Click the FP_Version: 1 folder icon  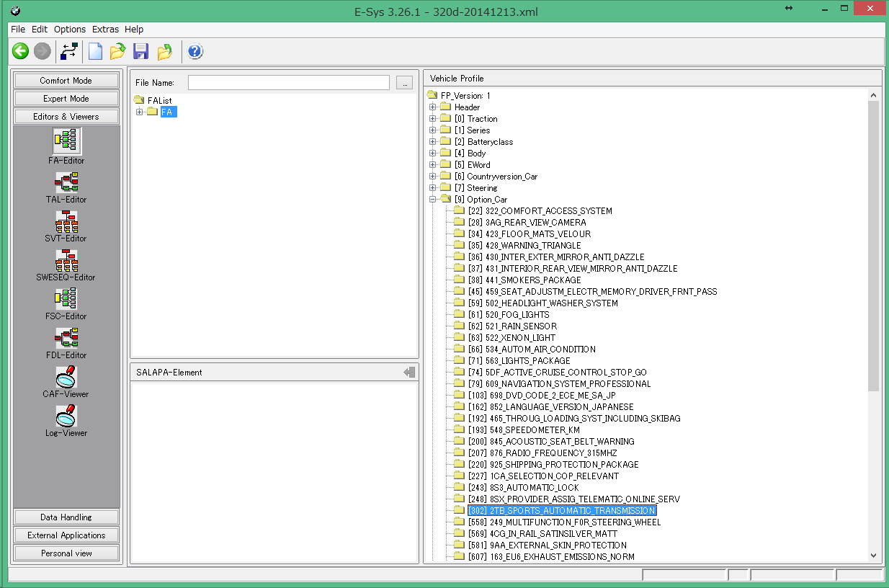click(x=432, y=95)
